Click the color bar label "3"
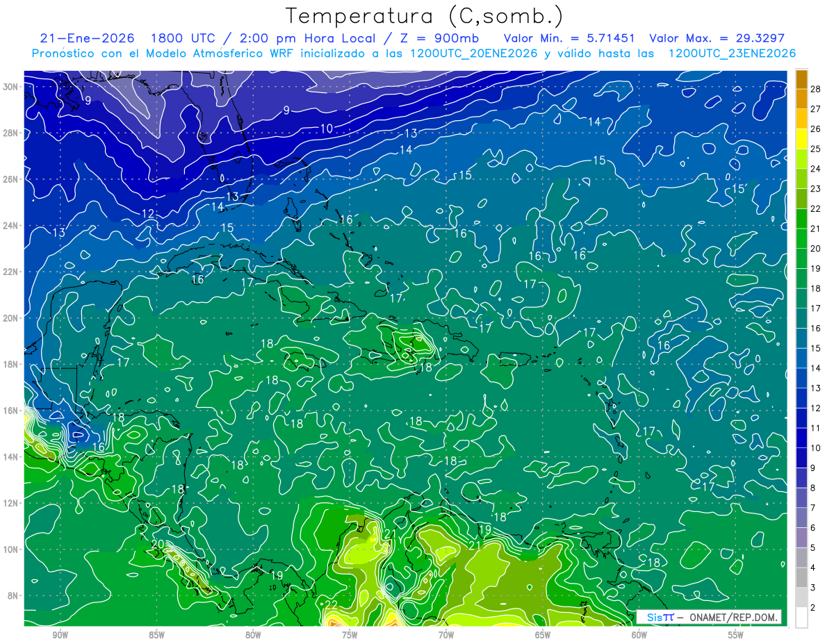Image resolution: width=834 pixels, height=644 pixels. pyautogui.click(x=814, y=588)
